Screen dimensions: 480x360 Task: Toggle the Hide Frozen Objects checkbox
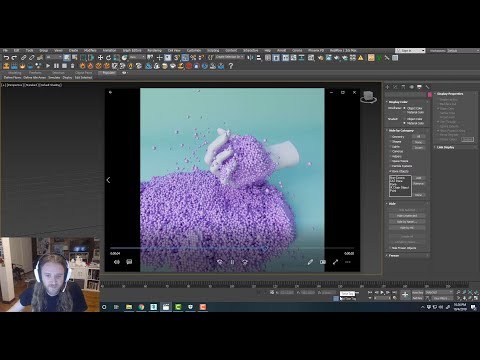pos(391,248)
